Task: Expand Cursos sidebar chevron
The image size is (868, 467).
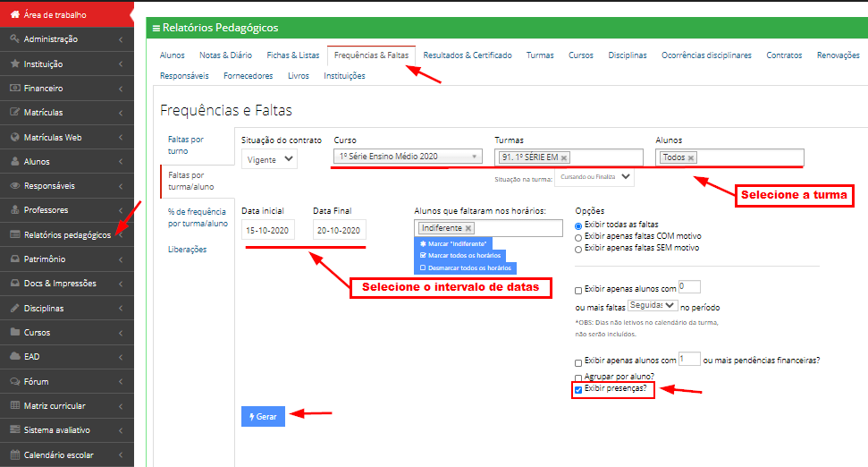Action: click(121, 333)
